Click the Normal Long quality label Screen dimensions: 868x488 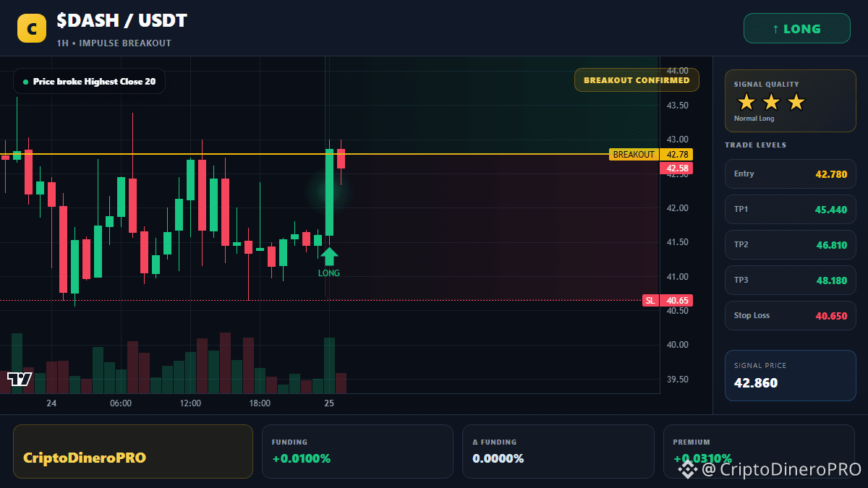(x=754, y=119)
